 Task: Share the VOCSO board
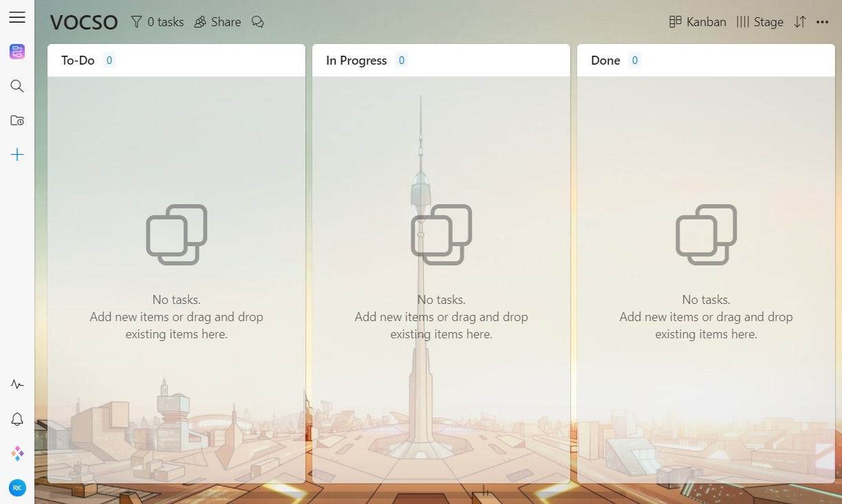click(217, 22)
